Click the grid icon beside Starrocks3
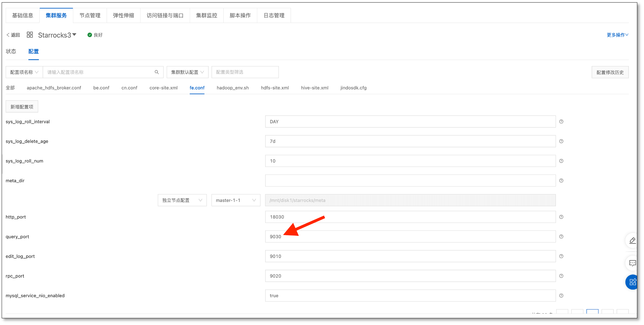The width and height of the screenshot is (644, 325). pos(30,35)
